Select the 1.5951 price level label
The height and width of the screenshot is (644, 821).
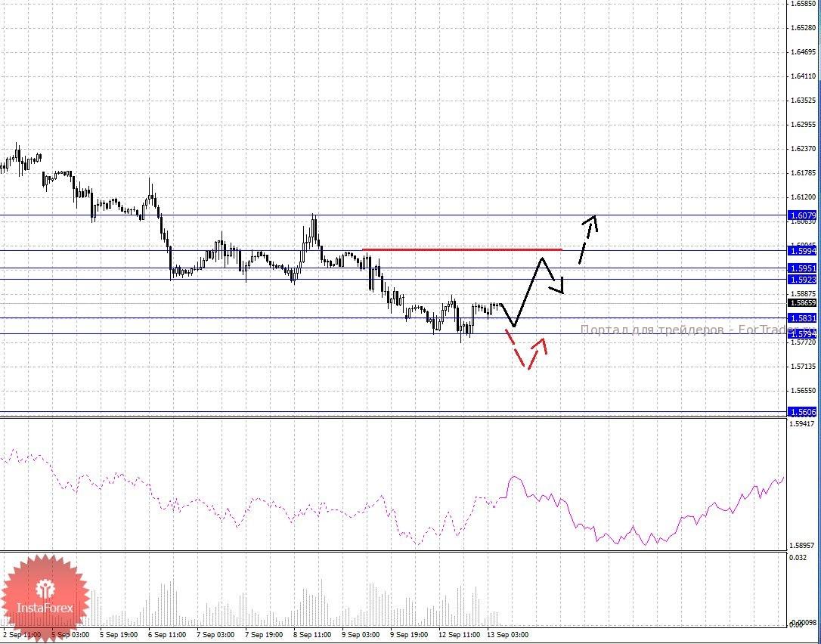click(802, 268)
